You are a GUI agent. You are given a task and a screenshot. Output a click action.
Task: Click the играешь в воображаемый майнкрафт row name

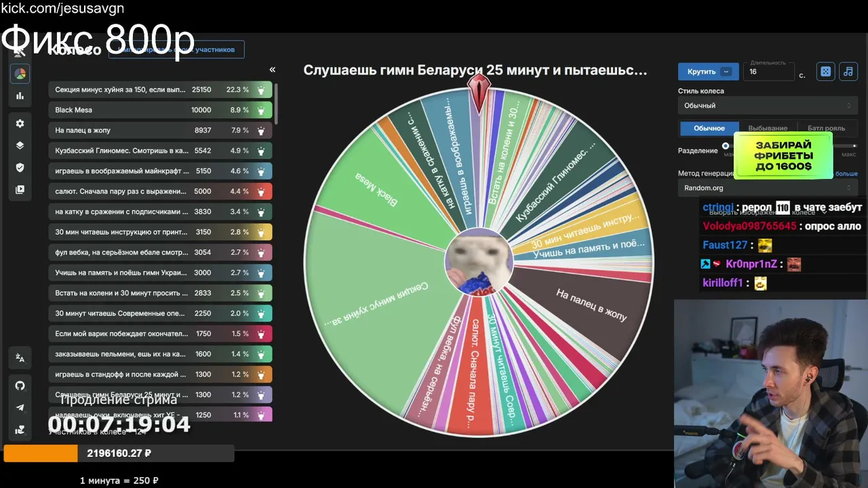pyautogui.click(x=121, y=171)
